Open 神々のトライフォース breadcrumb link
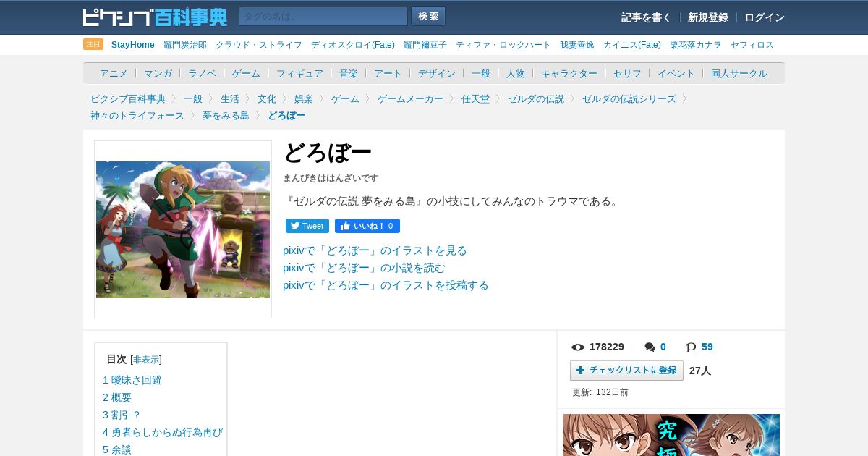Image resolution: width=868 pixels, height=456 pixels. pos(137,115)
